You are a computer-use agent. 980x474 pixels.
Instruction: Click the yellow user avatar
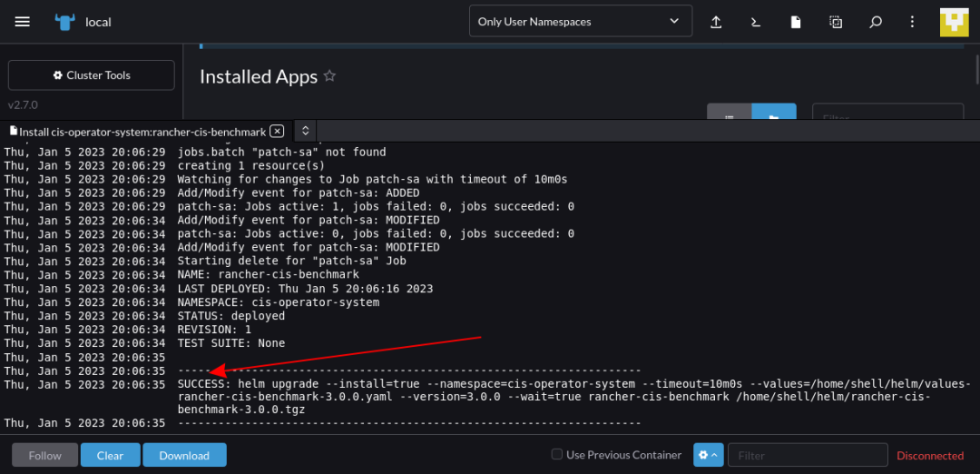tap(955, 22)
